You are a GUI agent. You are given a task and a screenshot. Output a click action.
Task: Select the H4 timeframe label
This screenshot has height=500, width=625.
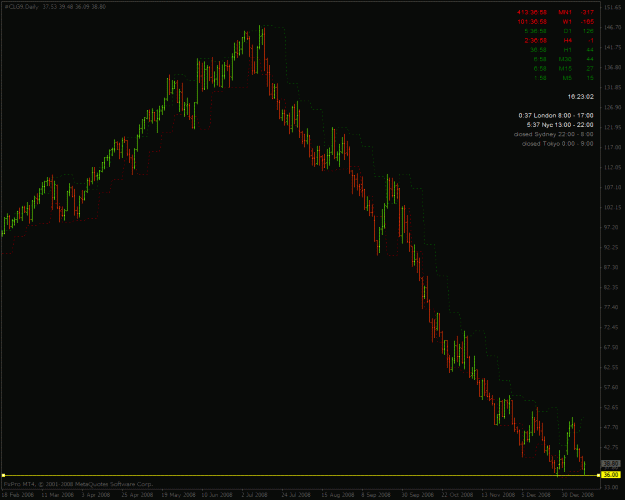[x=568, y=41]
